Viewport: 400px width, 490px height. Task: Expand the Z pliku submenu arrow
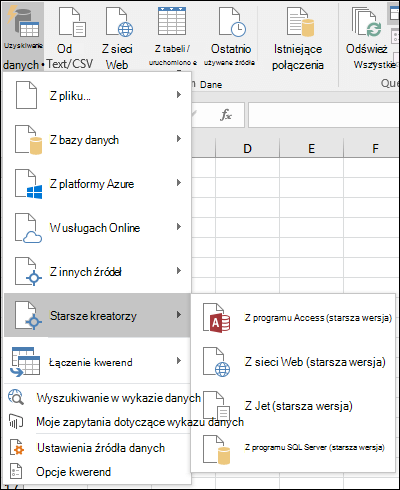(179, 95)
